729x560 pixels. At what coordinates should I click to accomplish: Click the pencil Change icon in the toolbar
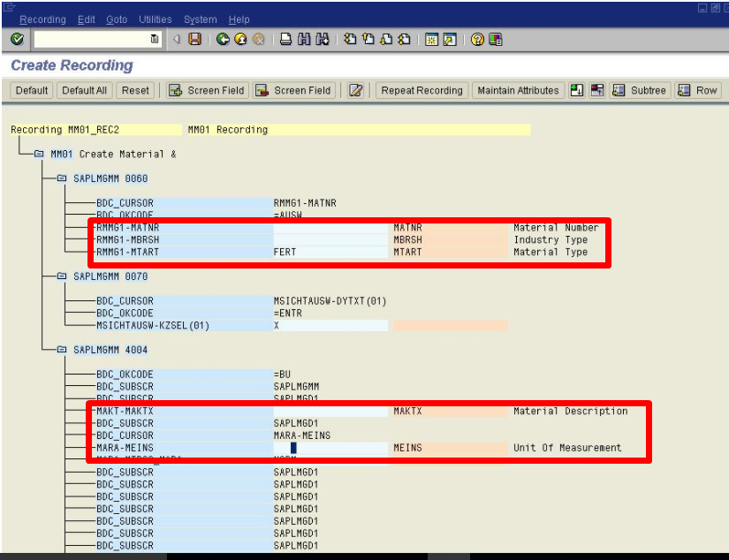[356, 89]
